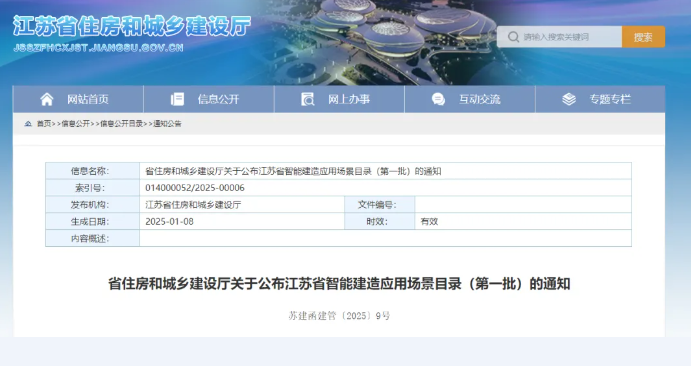Viewport: 691px width, 366px height.
Task: Click the home icon in navigation bar
Action: (47, 99)
